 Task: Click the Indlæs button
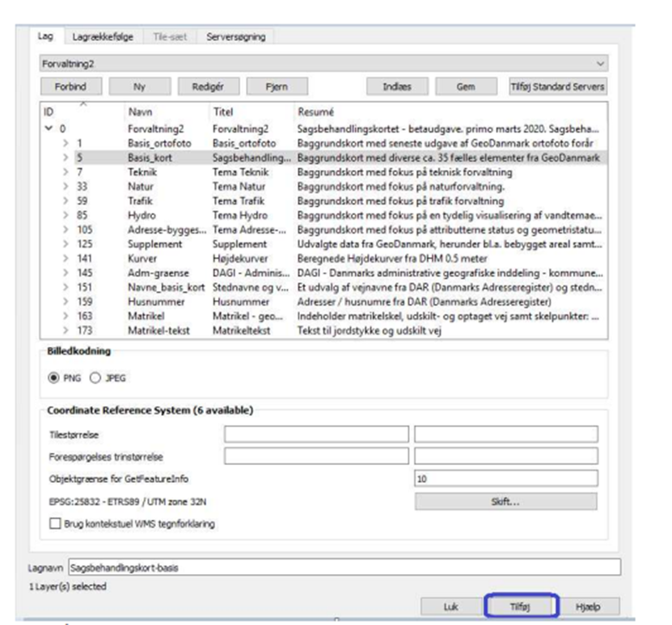(x=397, y=87)
